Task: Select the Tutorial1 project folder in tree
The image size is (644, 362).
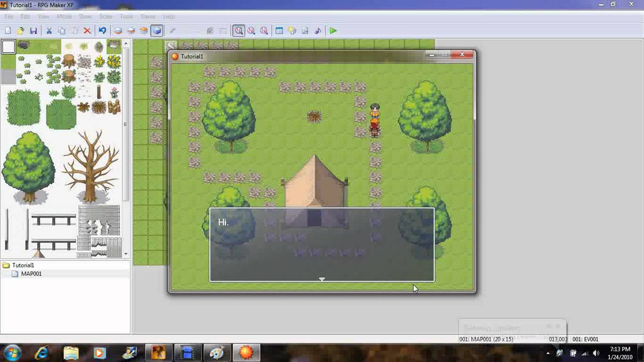Action: coord(23,265)
